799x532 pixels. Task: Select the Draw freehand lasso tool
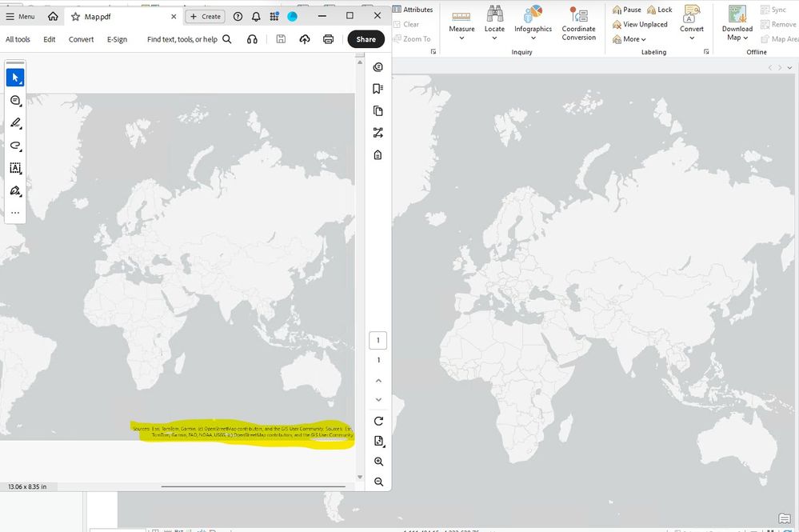[15, 146]
